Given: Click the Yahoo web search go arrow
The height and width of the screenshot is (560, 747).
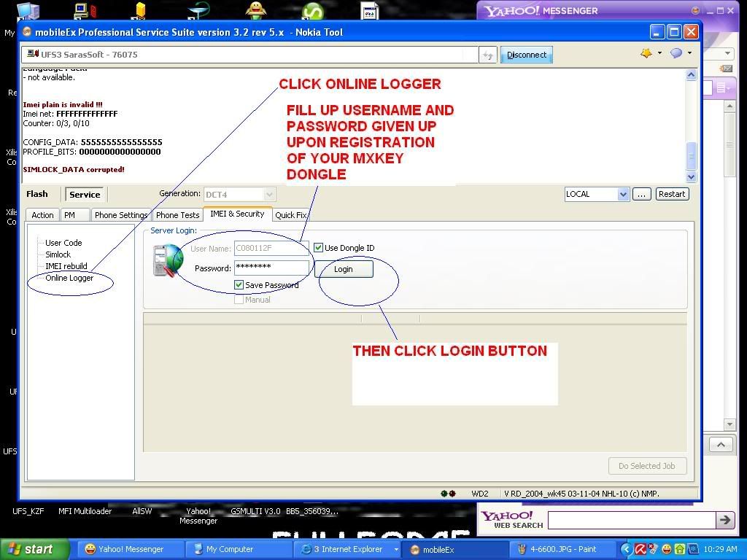Looking at the screenshot, I should click(724, 520).
